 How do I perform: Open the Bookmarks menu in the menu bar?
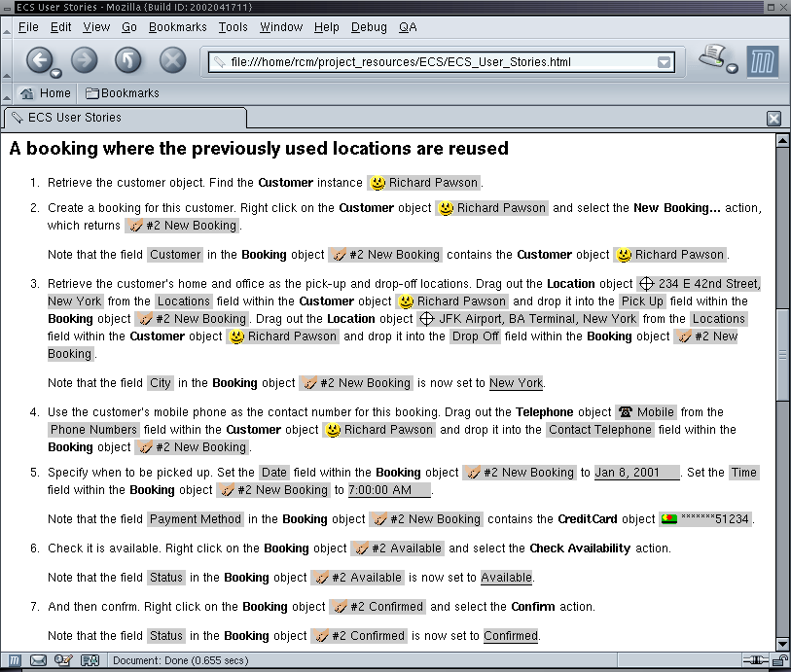coord(177,27)
